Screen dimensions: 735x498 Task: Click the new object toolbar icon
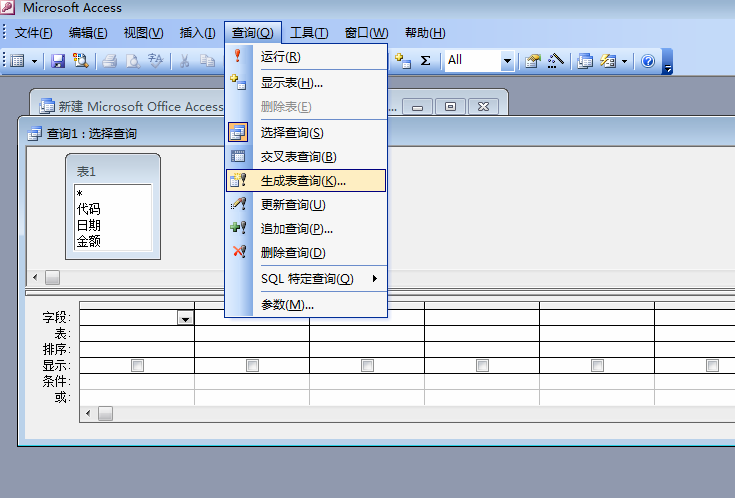click(x=608, y=61)
